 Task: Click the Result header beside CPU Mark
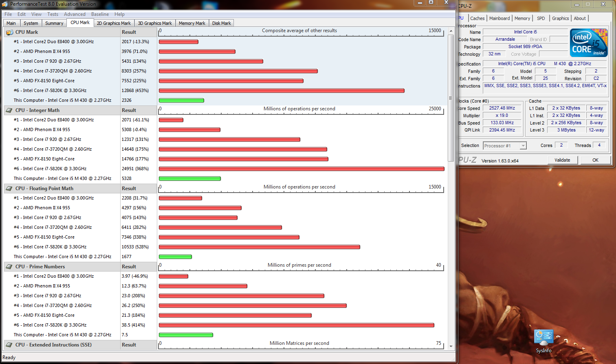[138, 32]
